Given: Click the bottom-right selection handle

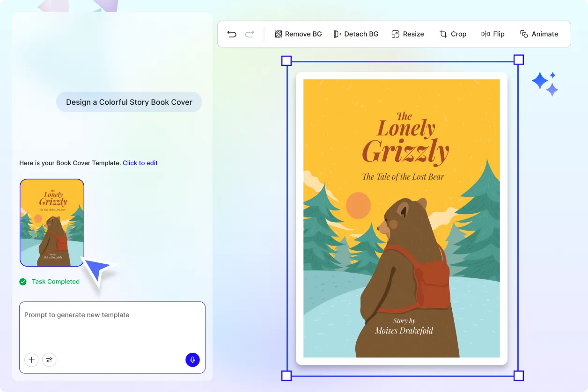Looking at the screenshot, I should [x=519, y=376].
